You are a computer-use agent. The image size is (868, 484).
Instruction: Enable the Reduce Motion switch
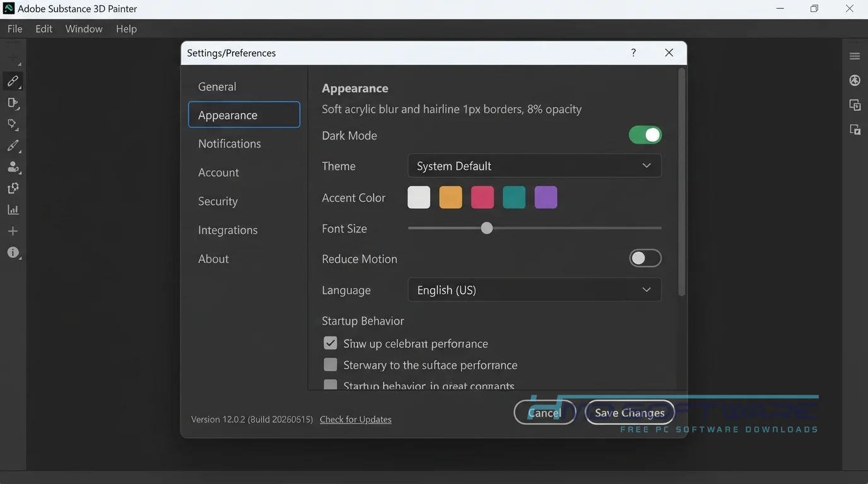click(645, 258)
